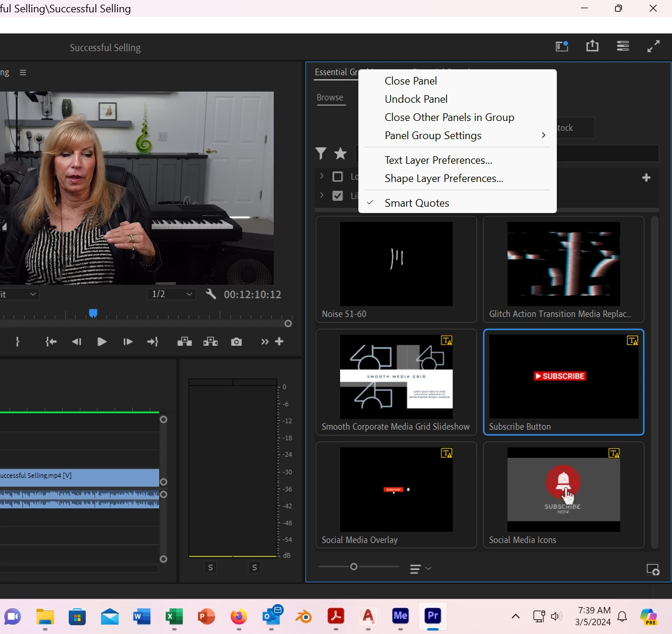Click the timeline zoom scroll handle at ruler end
672x634 pixels.
[x=288, y=323]
